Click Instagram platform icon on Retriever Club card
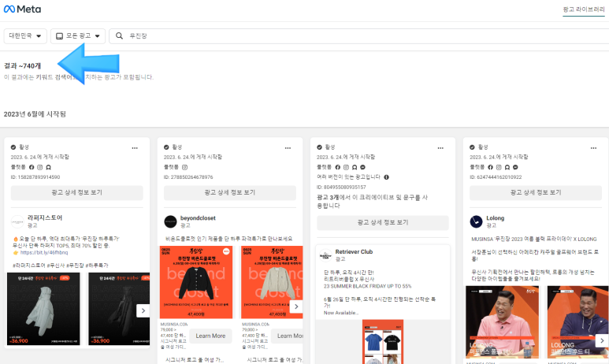 [346, 168]
